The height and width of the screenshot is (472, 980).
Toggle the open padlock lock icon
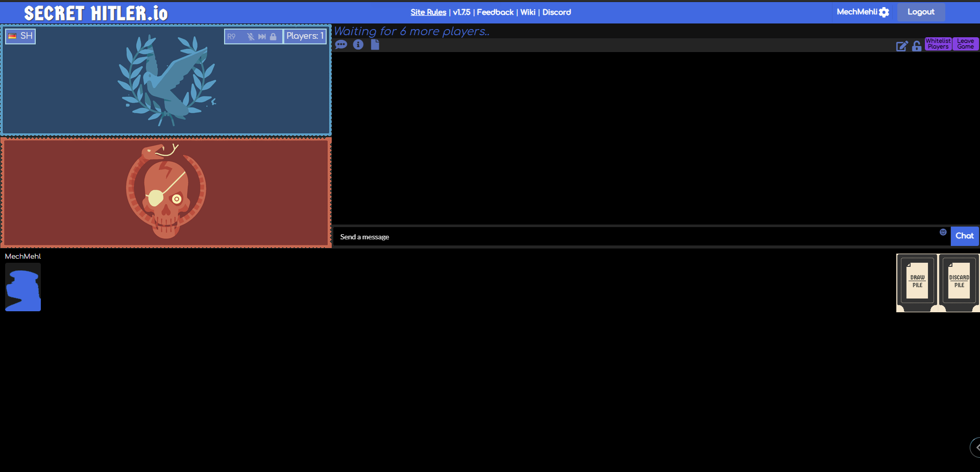pyautogui.click(x=917, y=46)
